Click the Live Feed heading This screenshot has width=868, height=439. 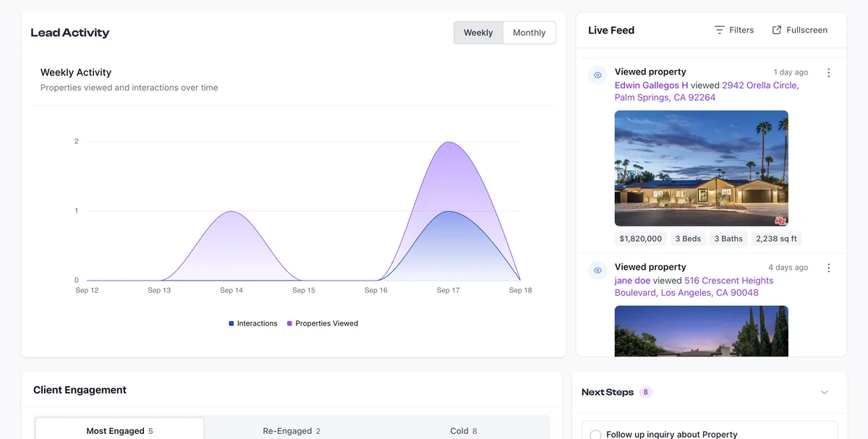click(x=611, y=30)
